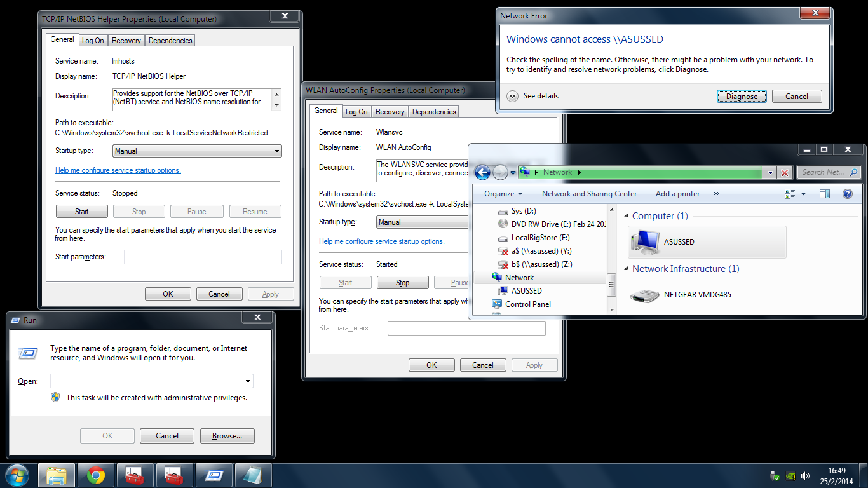The width and height of the screenshot is (868, 488).
Task: Stop loading with the address bar X
Action: [x=785, y=172]
